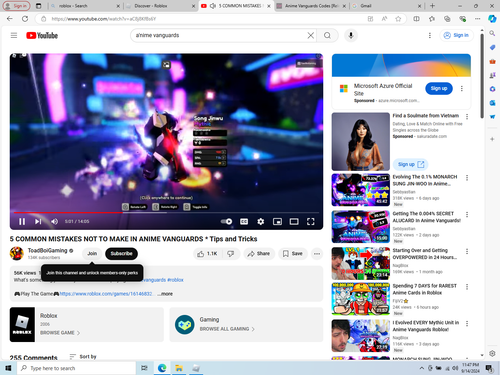This screenshot has height=375, width=500.
Task: Click the #roblox hashtag
Action: click(175, 280)
